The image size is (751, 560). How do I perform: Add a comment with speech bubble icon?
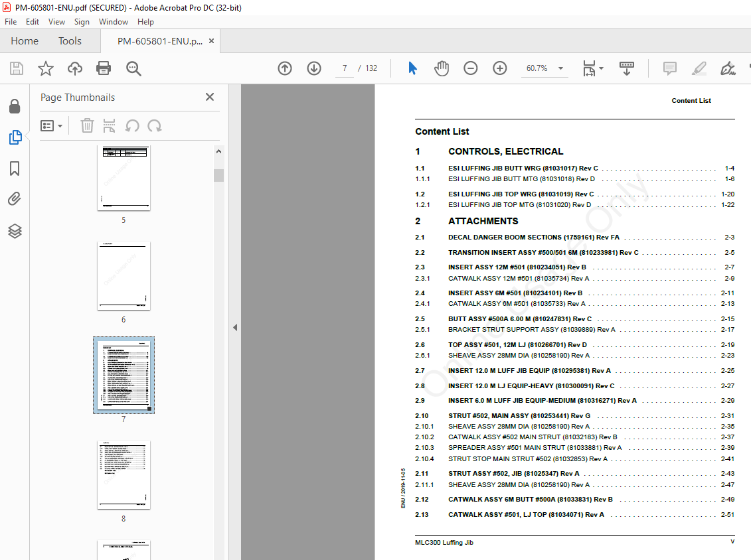click(x=669, y=68)
